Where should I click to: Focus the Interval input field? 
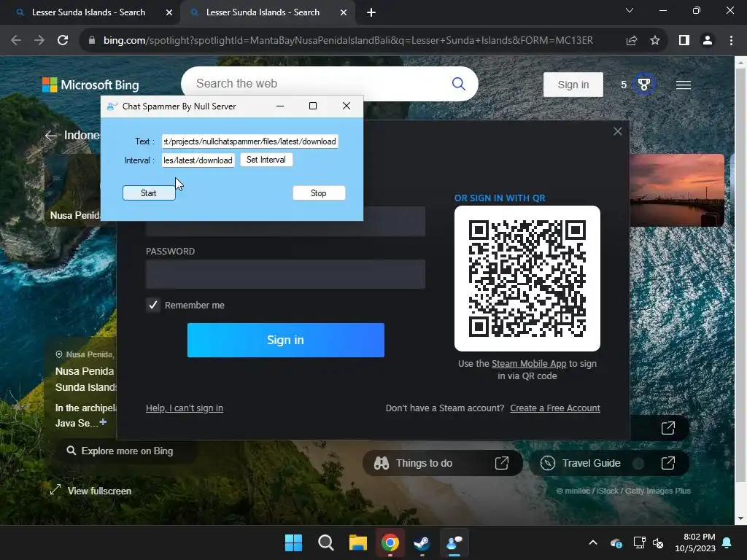coord(198,160)
